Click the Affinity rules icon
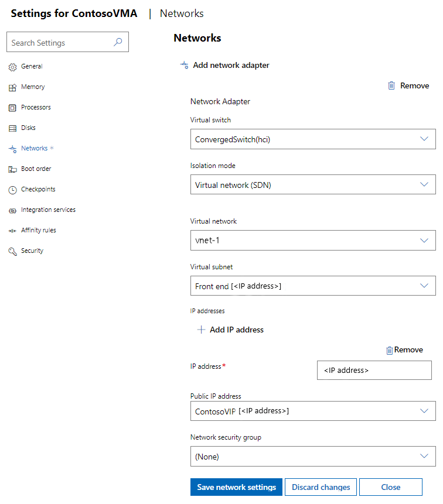Screen dimensions: 443x504 tap(12, 231)
